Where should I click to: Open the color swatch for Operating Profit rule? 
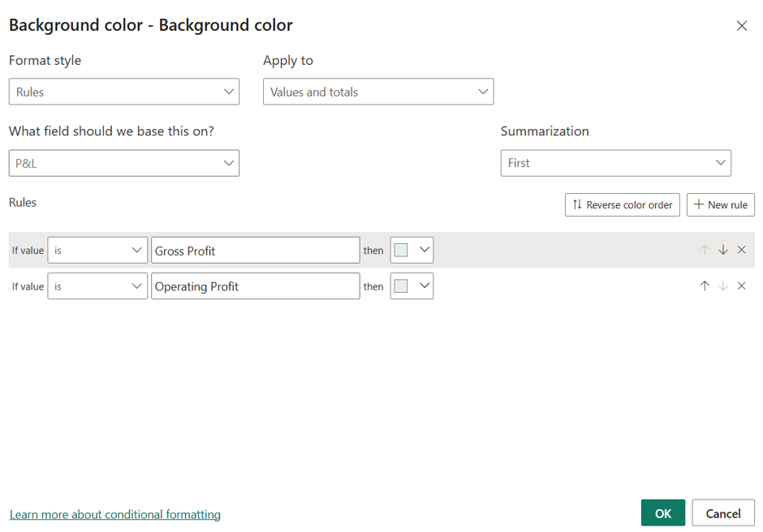(401, 286)
